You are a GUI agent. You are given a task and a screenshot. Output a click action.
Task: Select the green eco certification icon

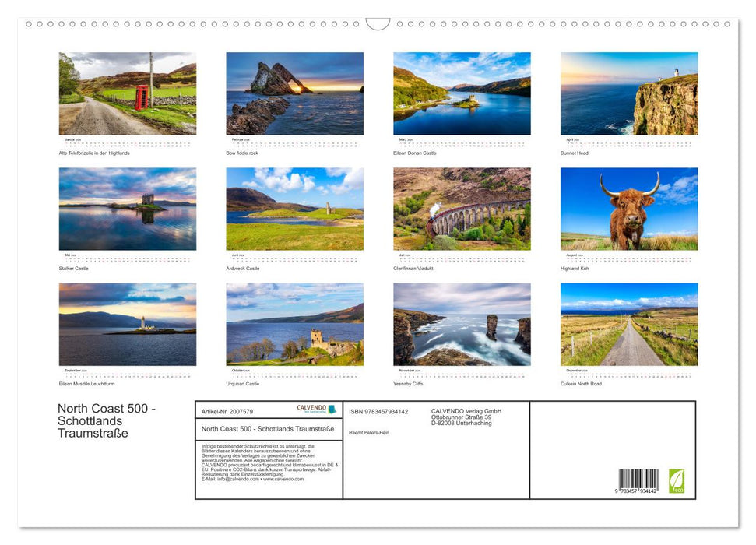(676, 480)
